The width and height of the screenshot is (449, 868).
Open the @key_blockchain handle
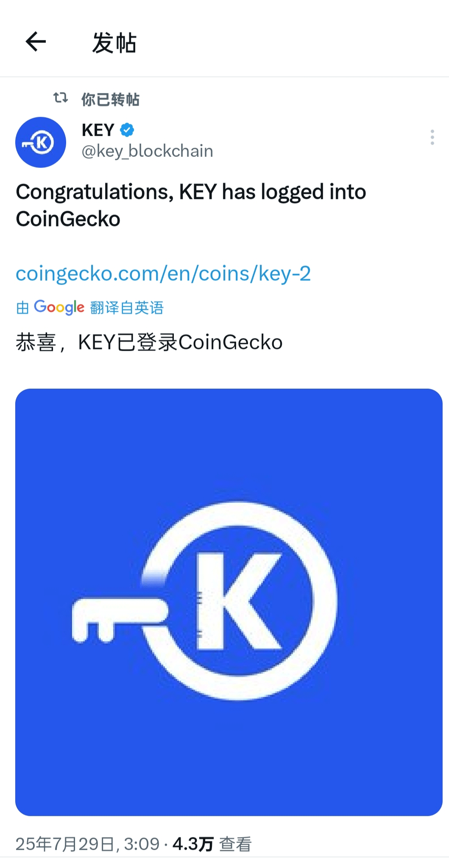147,151
